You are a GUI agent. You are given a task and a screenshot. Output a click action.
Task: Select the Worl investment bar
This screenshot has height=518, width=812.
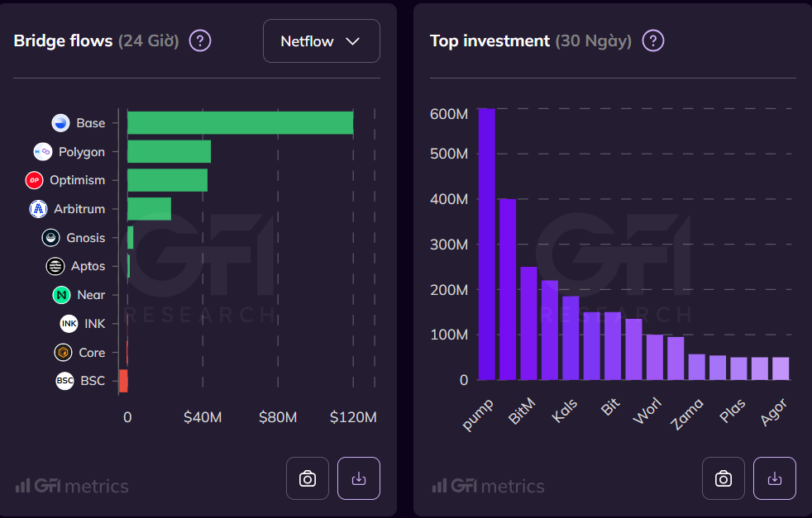pyautogui.click(x=655, y=358)
